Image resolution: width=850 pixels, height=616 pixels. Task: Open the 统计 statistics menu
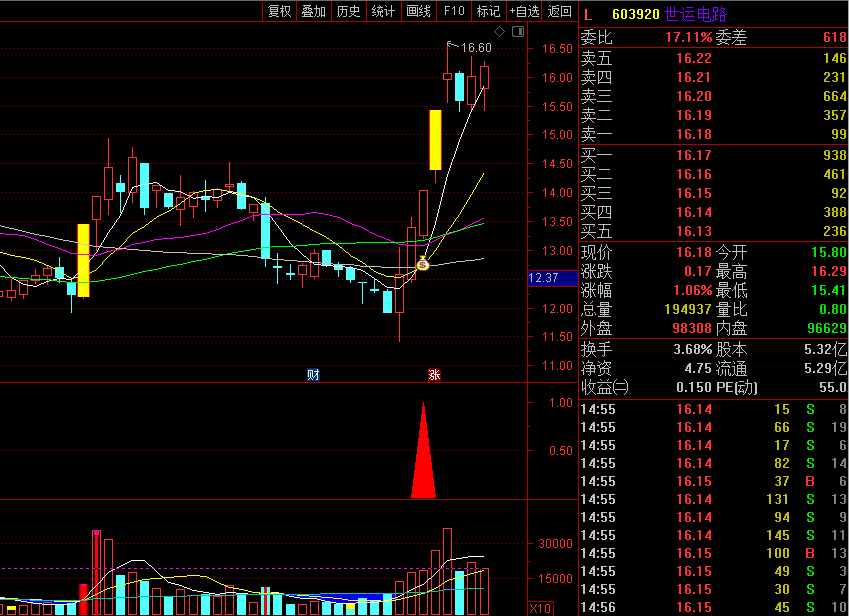pos(383,11)
